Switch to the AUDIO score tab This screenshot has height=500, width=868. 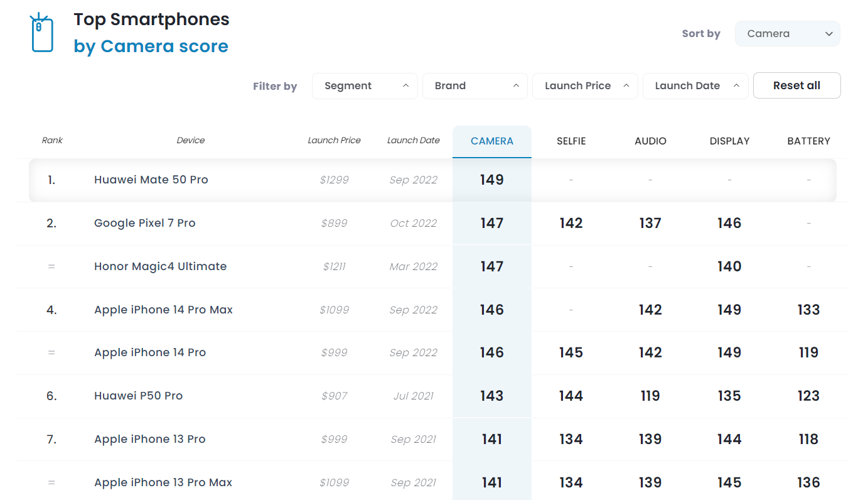coord(650,141)
